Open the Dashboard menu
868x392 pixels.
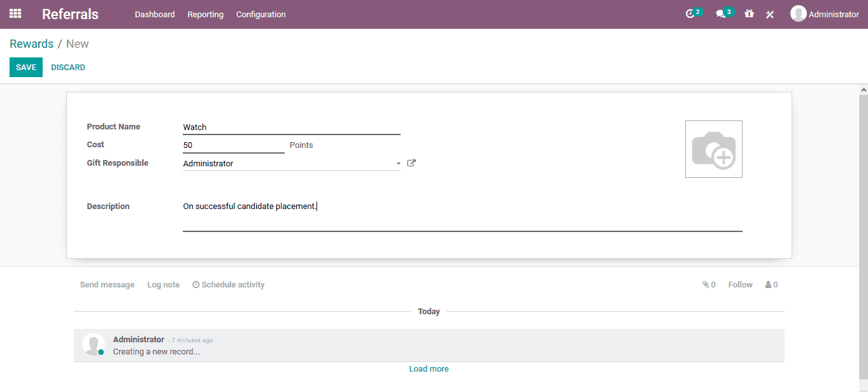click(x=155, y=14)
